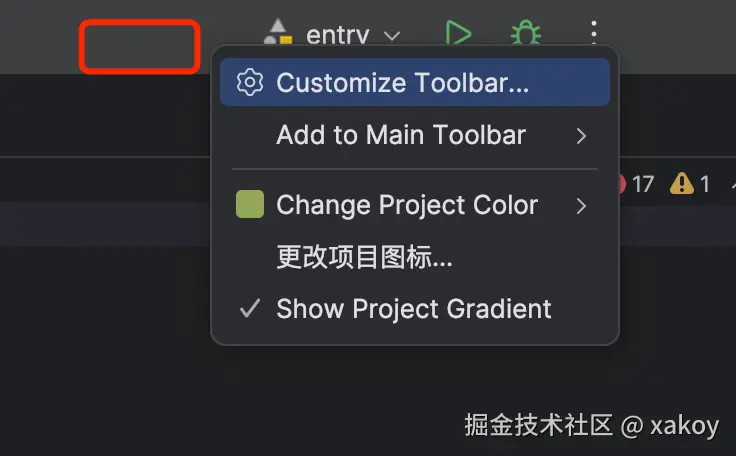Click the gear icon beside Customize Toolbar
The height and width of the screenshot is (456, 736).
(x=249, y=83)
